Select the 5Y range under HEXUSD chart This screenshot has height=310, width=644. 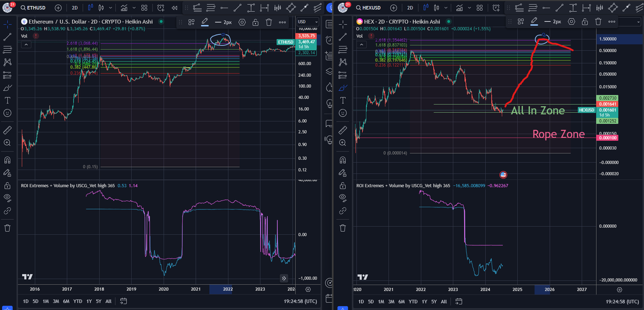[434, 301]
